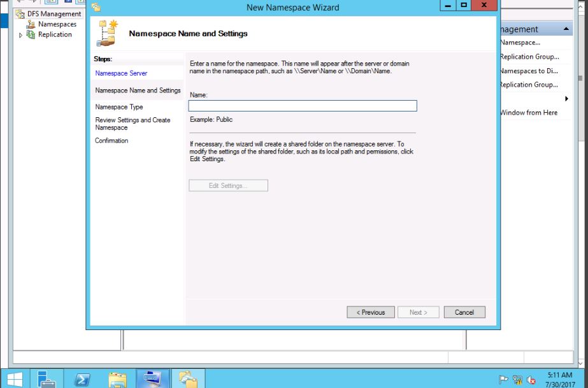Maximize the New Namespace Wizard window
Image resolution: width=588 pixels, height=388 pixels.
coord(464,5)
